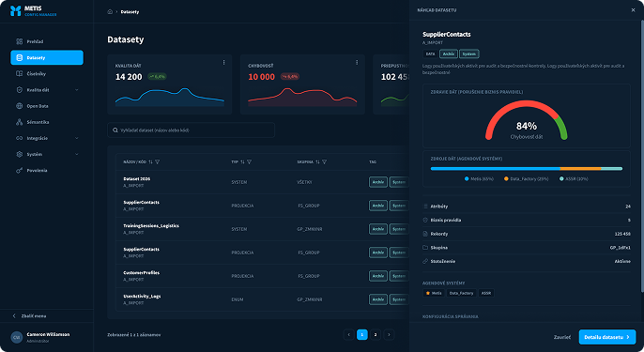Sort by Názov / Kód column
The width and height of the screenshot is (644, 352).
tap(151, 162)
